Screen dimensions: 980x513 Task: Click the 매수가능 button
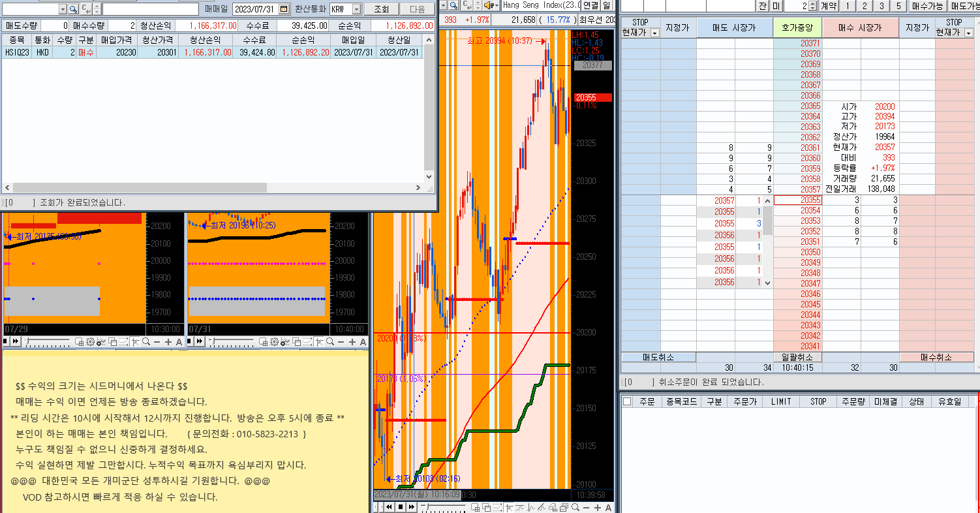tap(927, 6)
